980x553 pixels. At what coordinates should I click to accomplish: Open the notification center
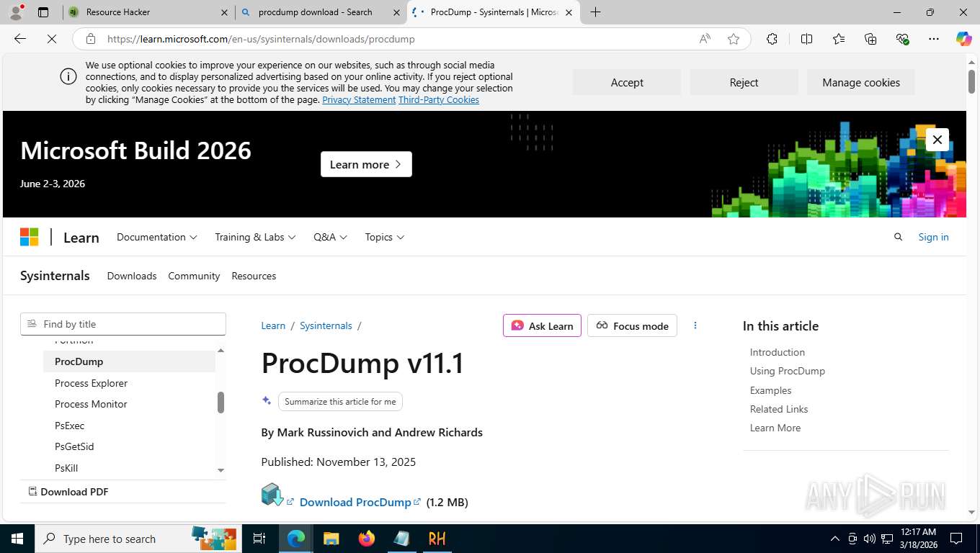(956, 539)
